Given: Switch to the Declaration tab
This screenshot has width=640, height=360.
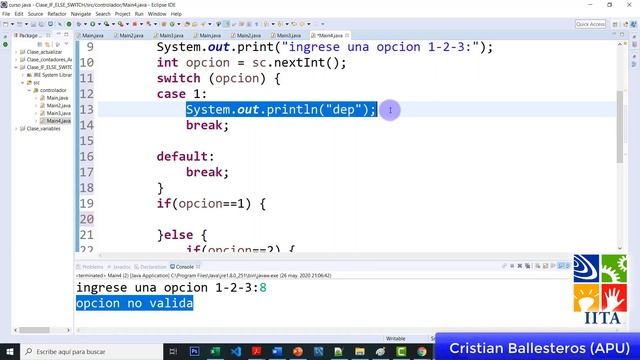Looking at the screenshot, I should (150, 267).
